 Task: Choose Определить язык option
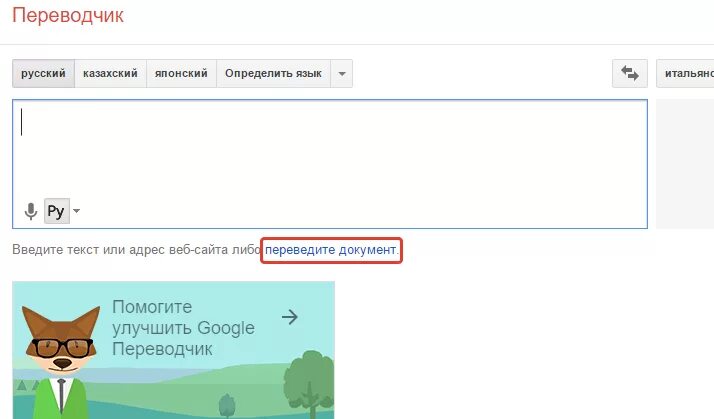[x=273, y=73]
